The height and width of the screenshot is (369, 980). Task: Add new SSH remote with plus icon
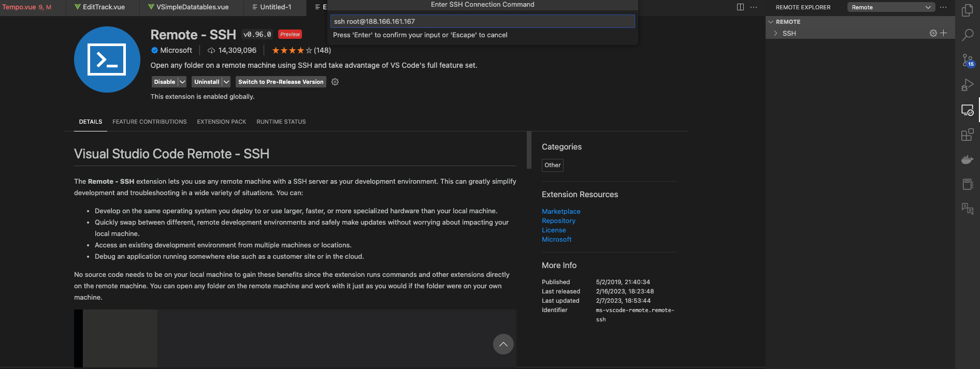point(944,33)
